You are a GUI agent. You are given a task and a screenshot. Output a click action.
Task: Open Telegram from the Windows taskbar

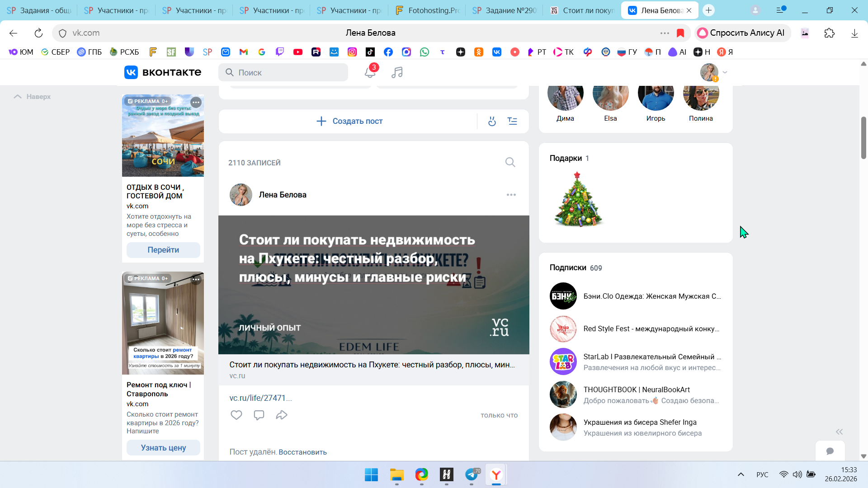pyautogui.click(x=471, y=474)
